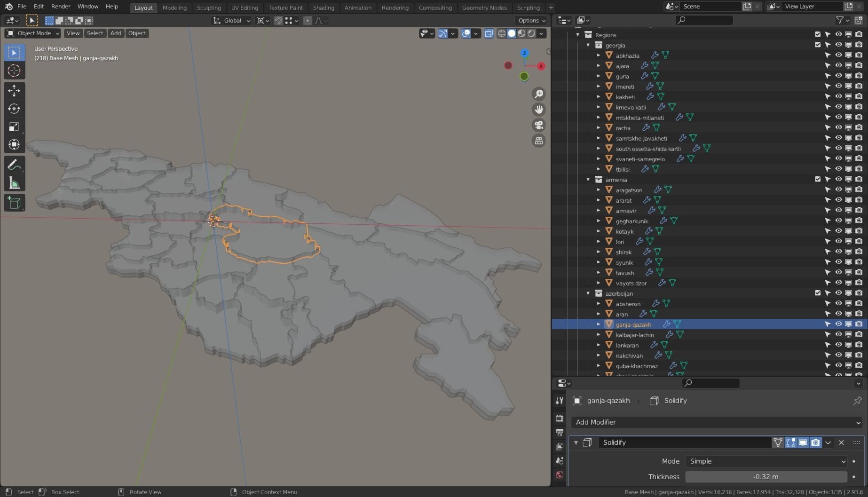Hide kakheti in viewport with eye icon
Image resolution: width=868 pixels, height=497 pixels.
tap(838, 96)
